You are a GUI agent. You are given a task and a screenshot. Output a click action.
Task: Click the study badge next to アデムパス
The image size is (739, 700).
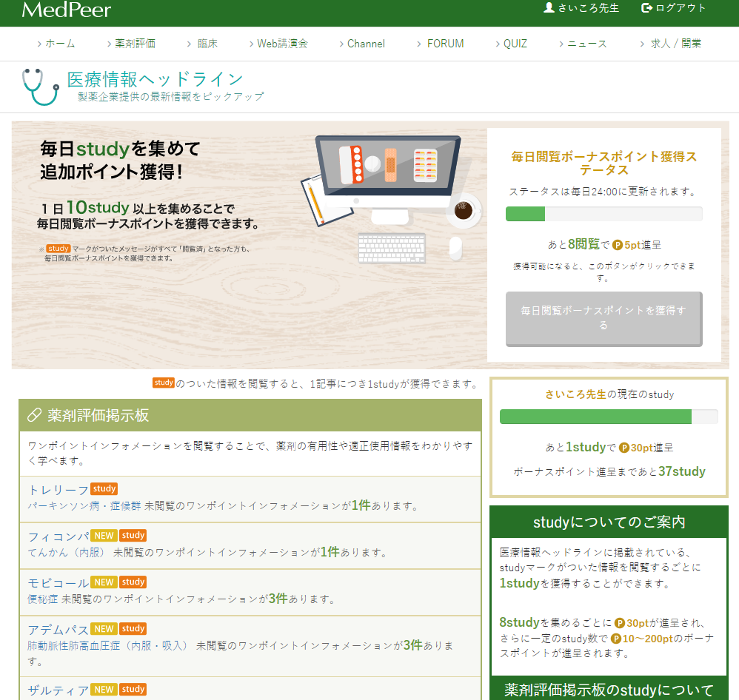tap(133, 628)
